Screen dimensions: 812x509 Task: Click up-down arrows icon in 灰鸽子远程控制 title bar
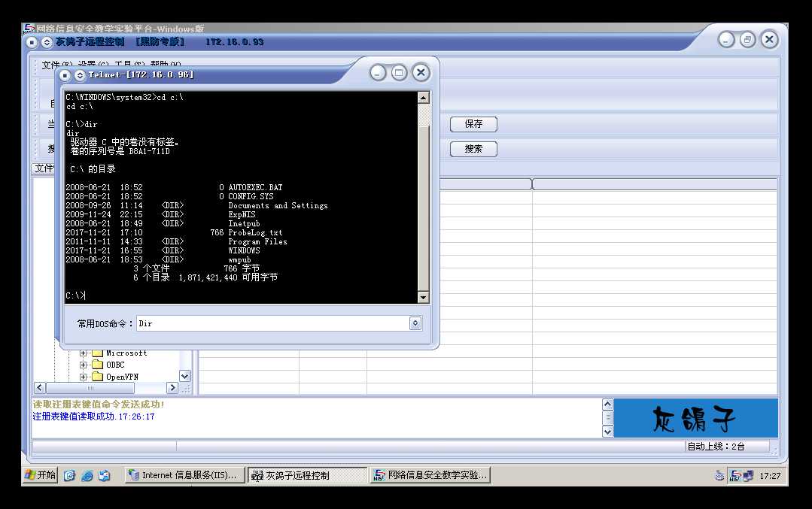(47, 42)
